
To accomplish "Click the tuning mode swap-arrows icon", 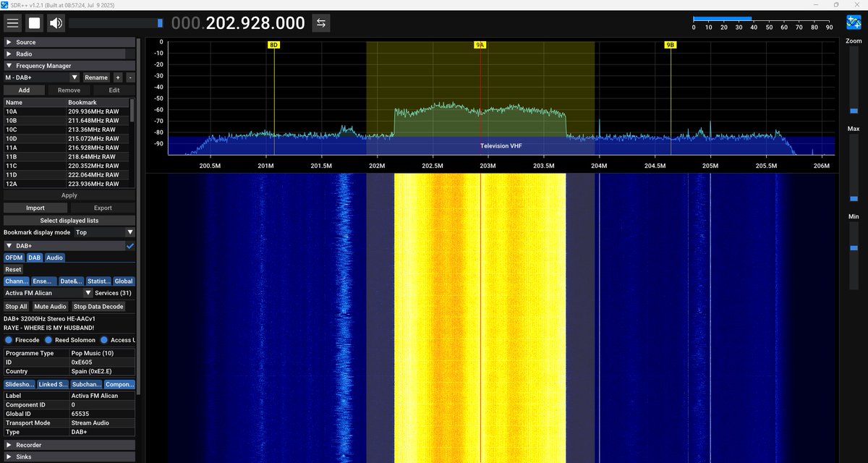I will tap(321, 23).
